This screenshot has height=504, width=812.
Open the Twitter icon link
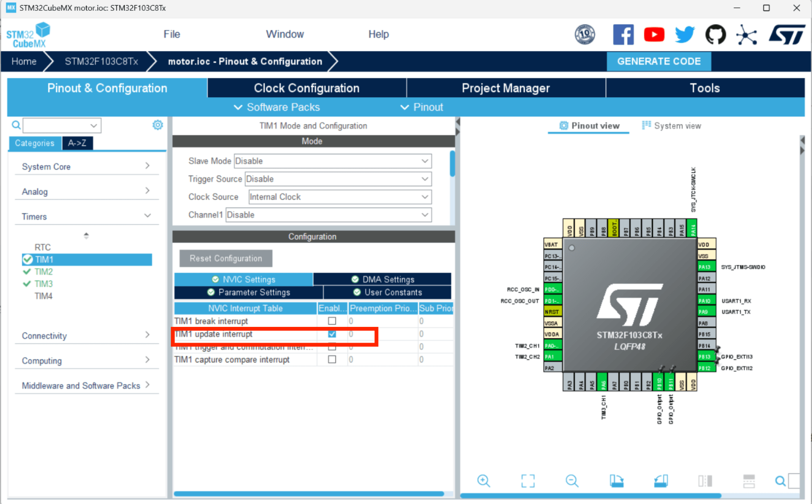[685, 34]
